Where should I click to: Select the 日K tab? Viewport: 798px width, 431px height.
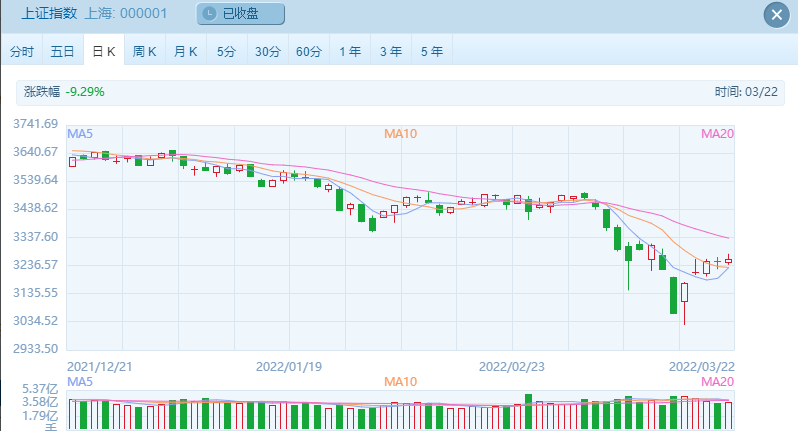click(x=104, y=51)
